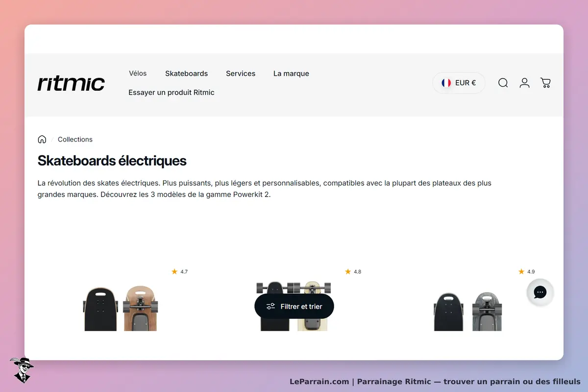The height and width of the screenshot is (392, 588).
Task: Click the Filtrer et trier button
Action: coord(294,306)
